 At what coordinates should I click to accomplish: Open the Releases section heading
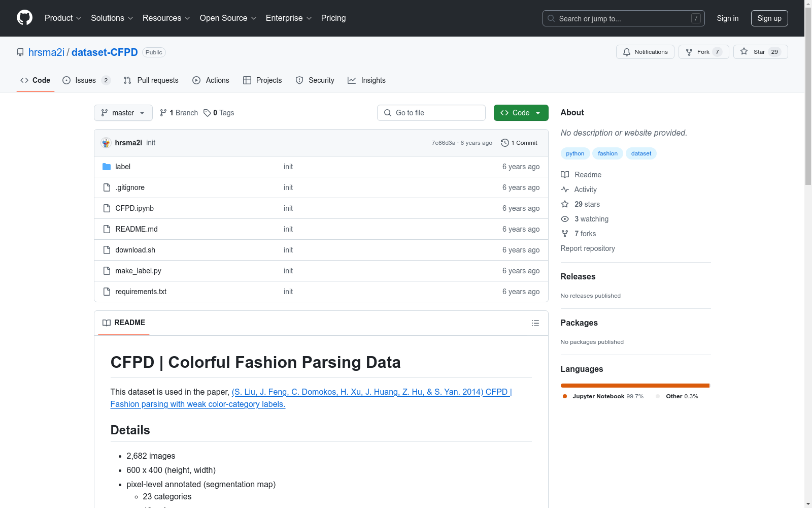click(578, 276)
